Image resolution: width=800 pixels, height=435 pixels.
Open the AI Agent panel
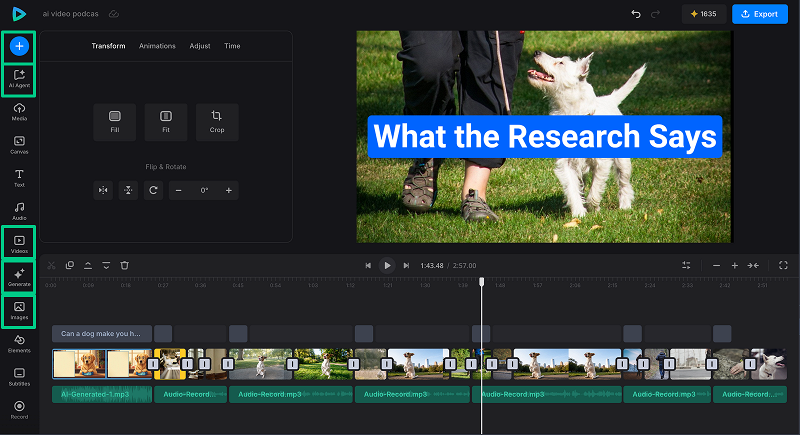click(x=19, y=79)
